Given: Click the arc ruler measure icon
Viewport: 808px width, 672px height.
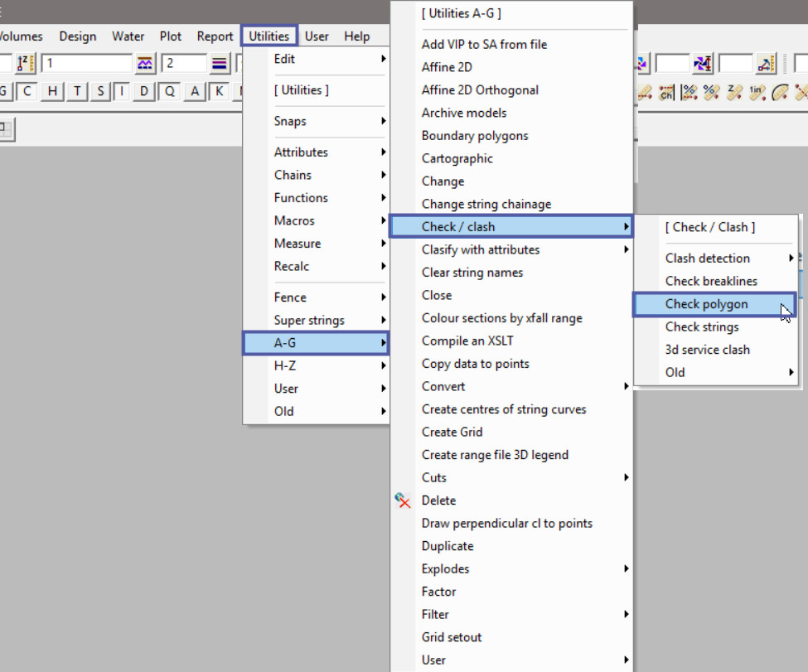Looking at the screenshot, I should [780, 93].
